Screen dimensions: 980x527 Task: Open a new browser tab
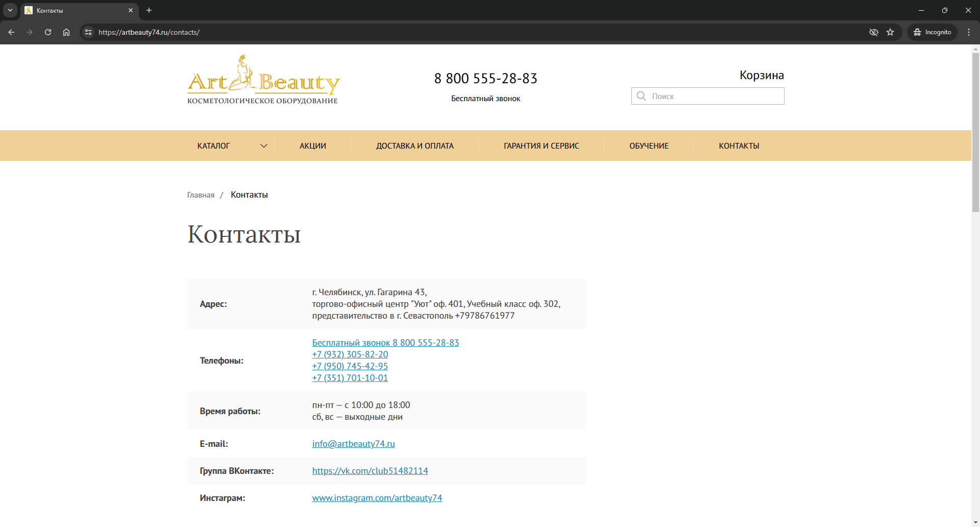click(x=149, y=10)
